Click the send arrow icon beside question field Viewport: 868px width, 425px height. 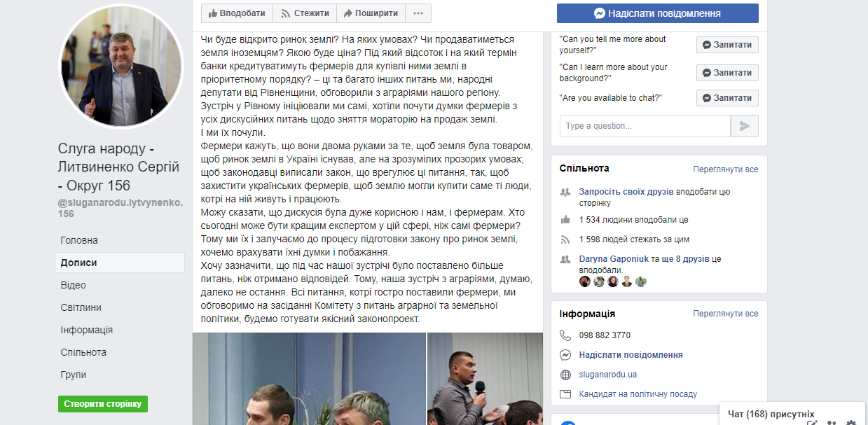[745, 126]
